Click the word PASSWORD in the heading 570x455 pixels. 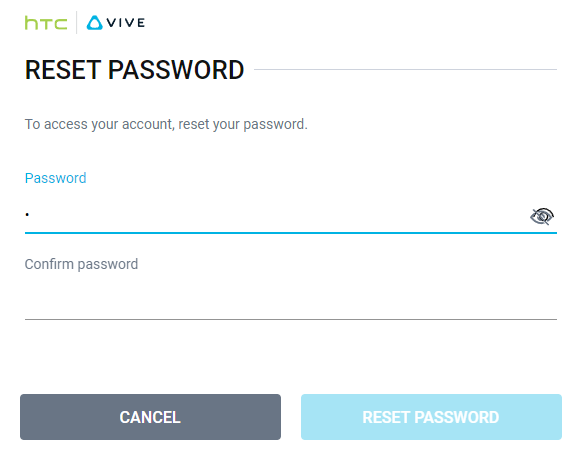pyautogui.click(x=176, y=70)
